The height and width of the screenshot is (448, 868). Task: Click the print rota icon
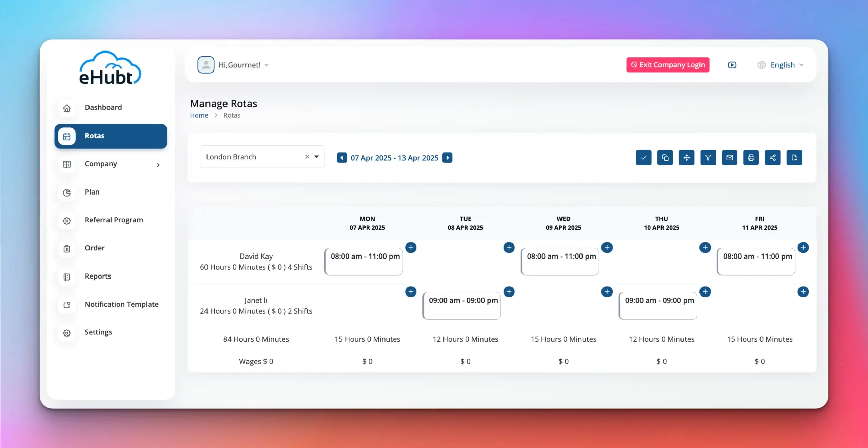tap(751, 158)
